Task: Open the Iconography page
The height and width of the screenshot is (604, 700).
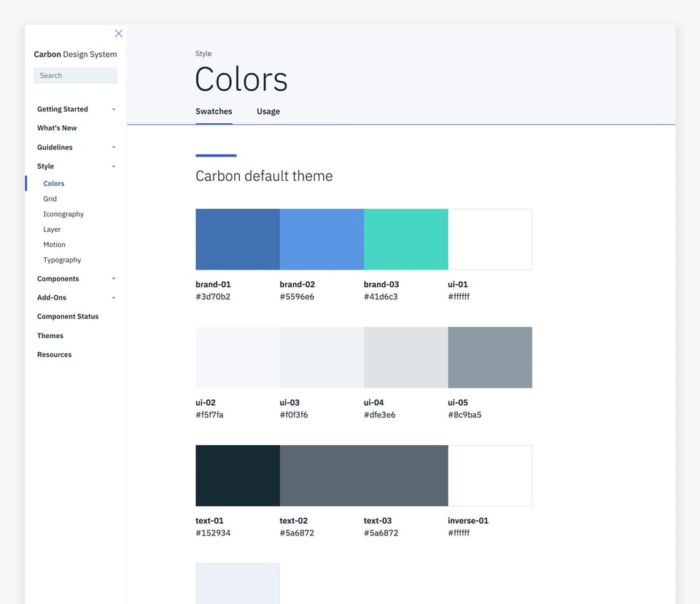Action: click(x=63, y=213)
